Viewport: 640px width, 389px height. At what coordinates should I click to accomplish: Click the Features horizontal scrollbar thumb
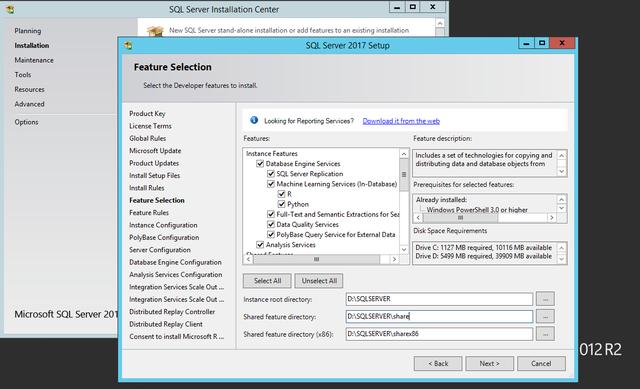(316, 259)
